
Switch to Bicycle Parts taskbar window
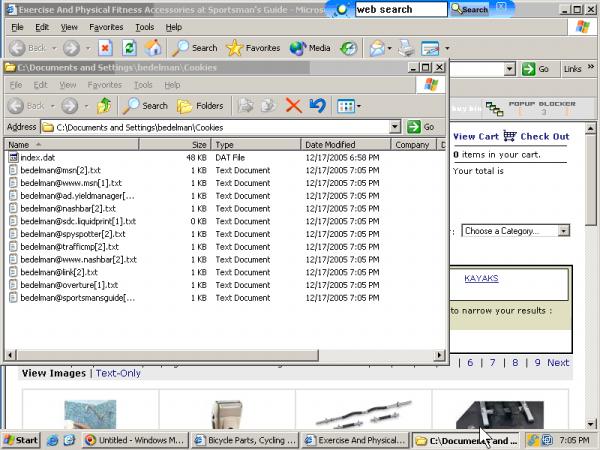(246, 440)
